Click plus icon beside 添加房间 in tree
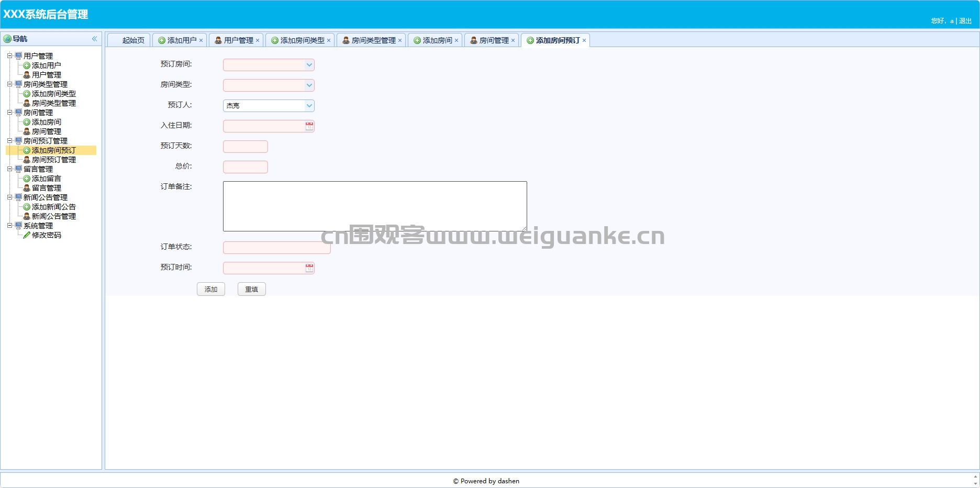Image resolution: width=980 pixels, height=488 pixels. click(x=27, y=122)
